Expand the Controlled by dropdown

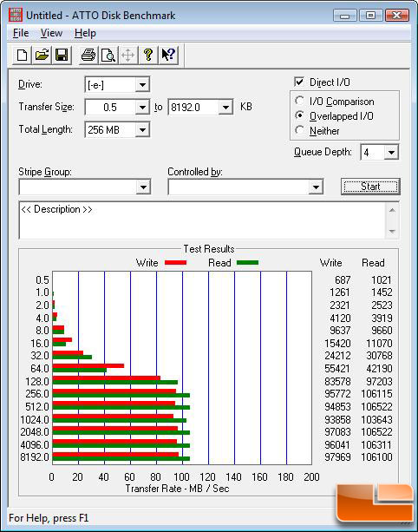316,187
